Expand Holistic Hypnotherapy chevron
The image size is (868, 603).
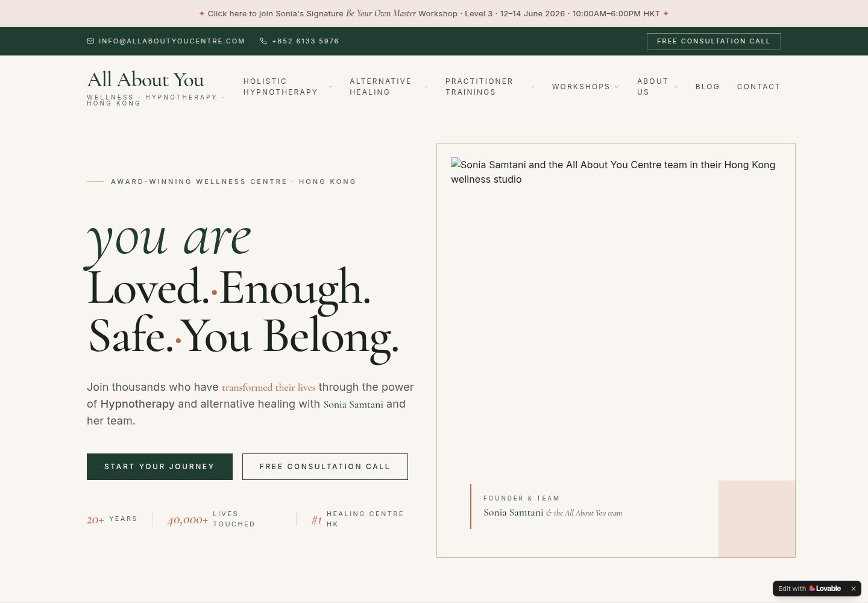click(x=330, y=87)
